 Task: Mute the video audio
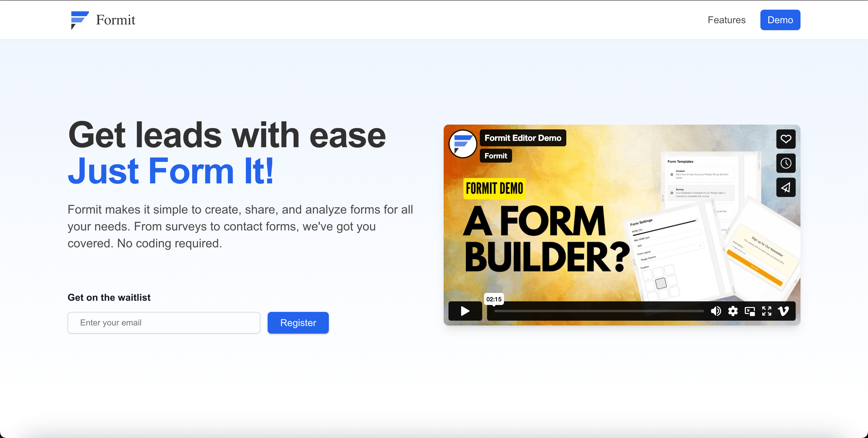pyautogui.click(x=716, y=311)
